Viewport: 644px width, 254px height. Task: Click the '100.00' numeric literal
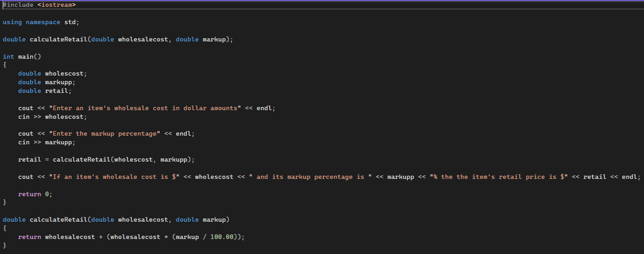click(x=222, y=237)
